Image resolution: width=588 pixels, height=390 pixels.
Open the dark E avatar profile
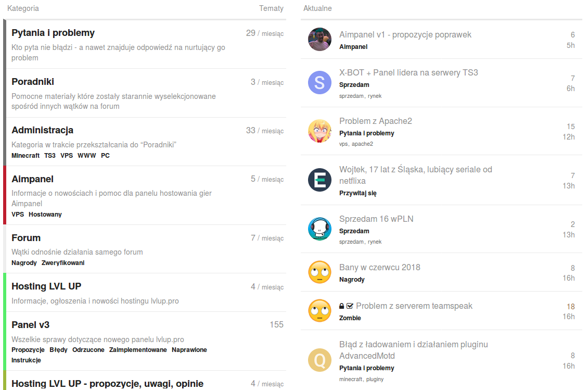[319, 180]
